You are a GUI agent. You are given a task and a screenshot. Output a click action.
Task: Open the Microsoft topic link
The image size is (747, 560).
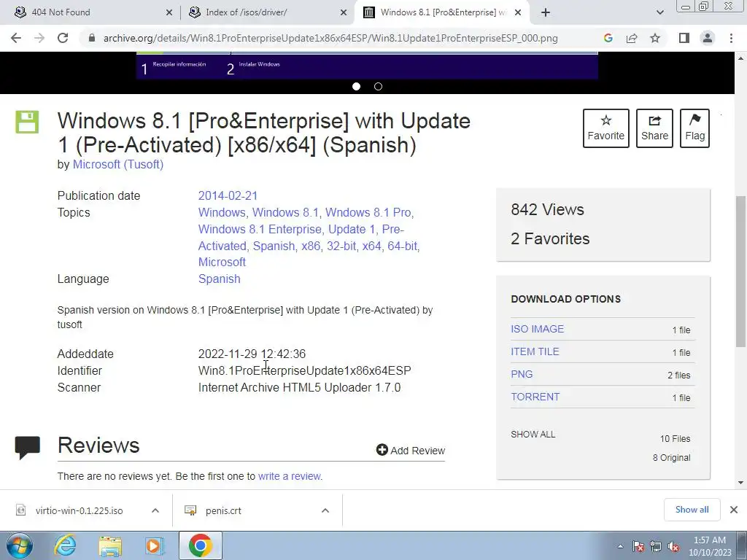[x=222, y=262]
